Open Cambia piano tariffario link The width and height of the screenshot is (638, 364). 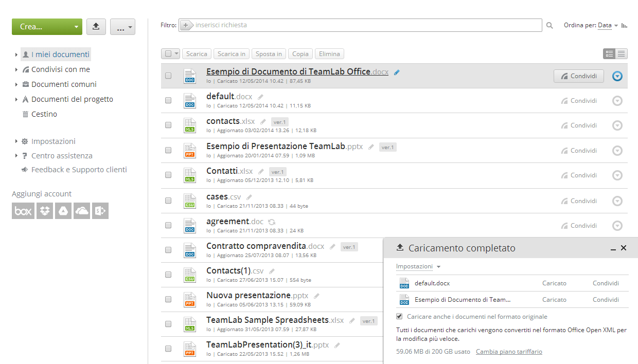509,352
